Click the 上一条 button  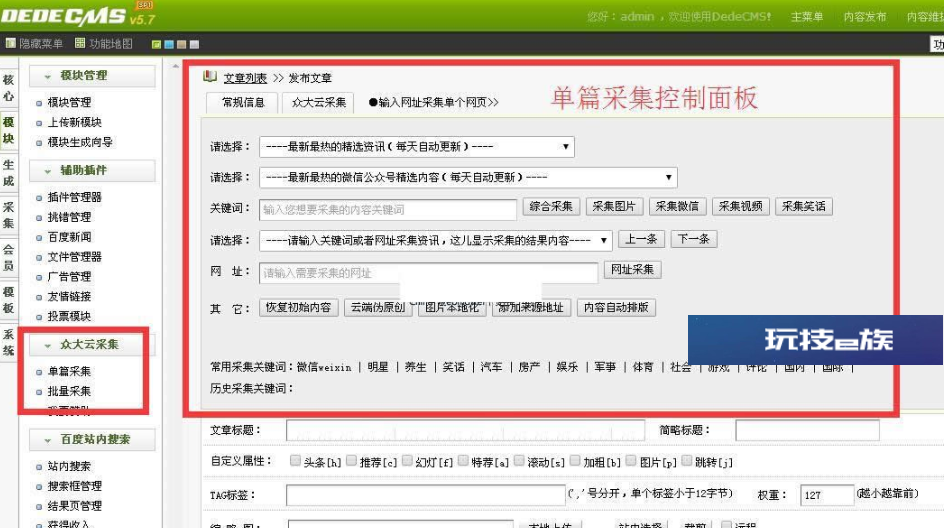pos(641,239)
